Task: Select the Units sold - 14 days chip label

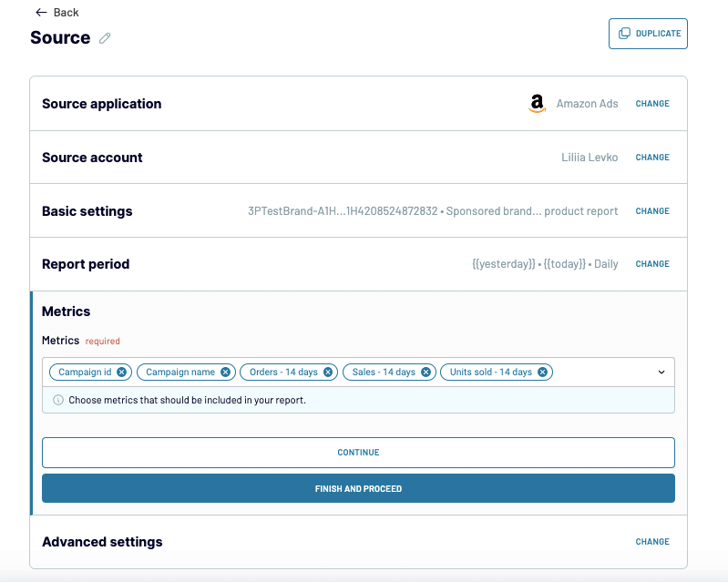Action: pos(491,373)
